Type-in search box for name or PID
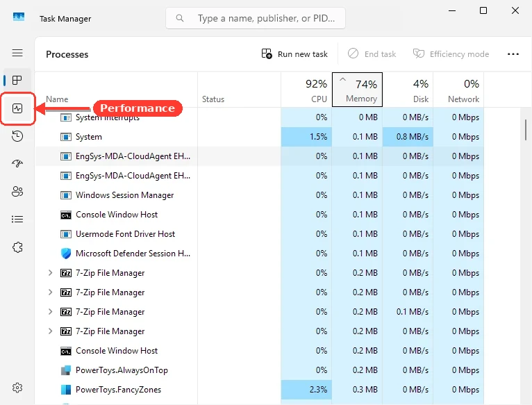This screenshot has height=405, width=532. click(256, 18)
